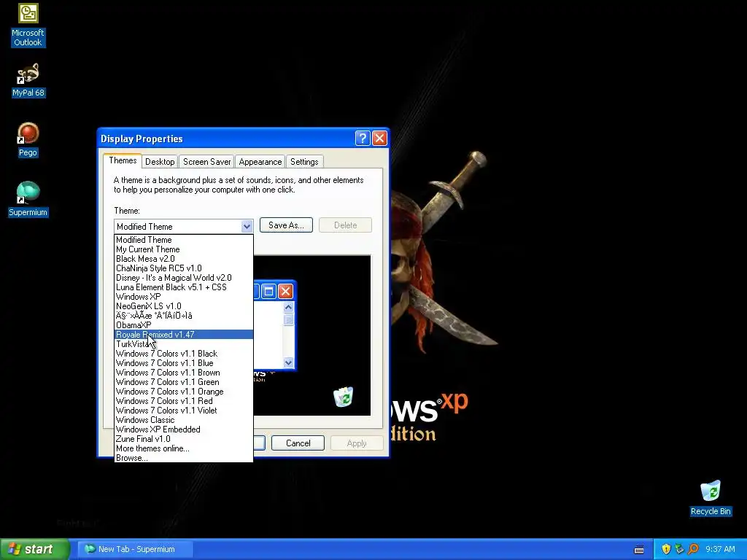Viewport: 747px width, 560px height.
Task: Click the on-screen keyboard taskbar icon
Action: coord(639,550)
